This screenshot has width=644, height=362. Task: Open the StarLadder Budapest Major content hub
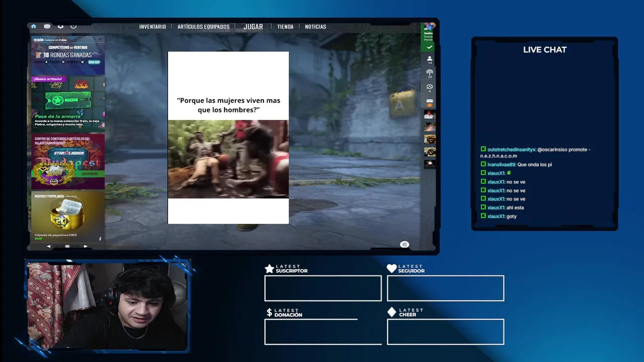(68, 161)
